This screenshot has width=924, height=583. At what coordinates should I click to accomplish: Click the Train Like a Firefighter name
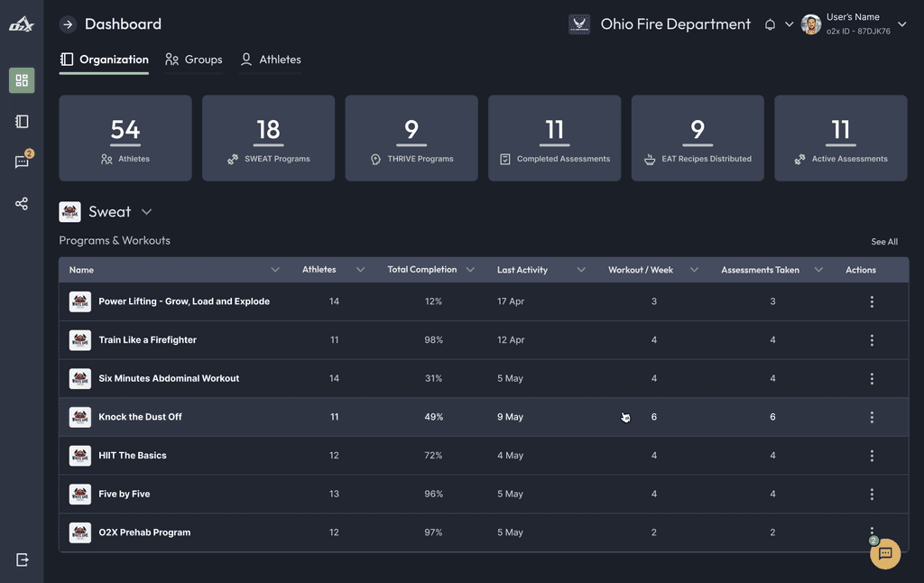coord(147,340)
